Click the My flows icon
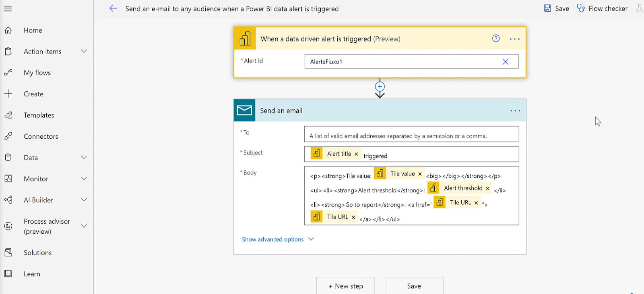This screenshot has height=294, width=644. 8,73
